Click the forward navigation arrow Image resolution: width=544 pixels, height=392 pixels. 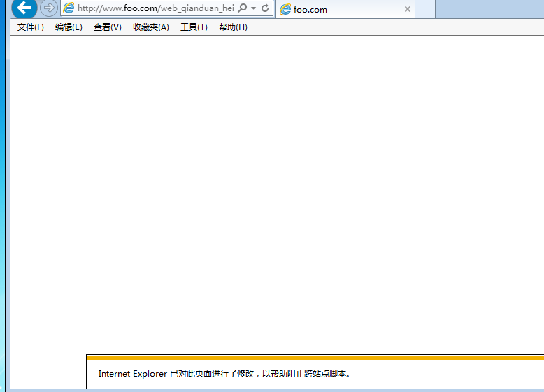pyautogui.click(x=49, y=8)
